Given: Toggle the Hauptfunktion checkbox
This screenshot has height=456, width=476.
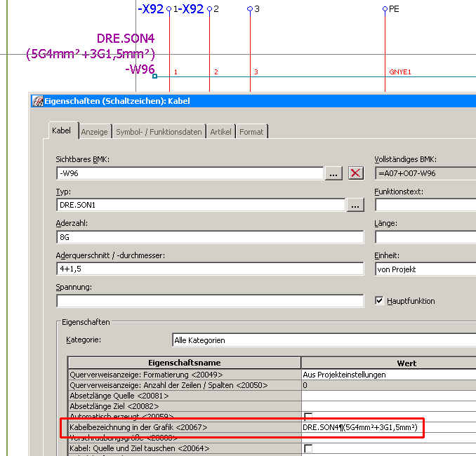Looking at the screenshot, I should click(379, 301).
